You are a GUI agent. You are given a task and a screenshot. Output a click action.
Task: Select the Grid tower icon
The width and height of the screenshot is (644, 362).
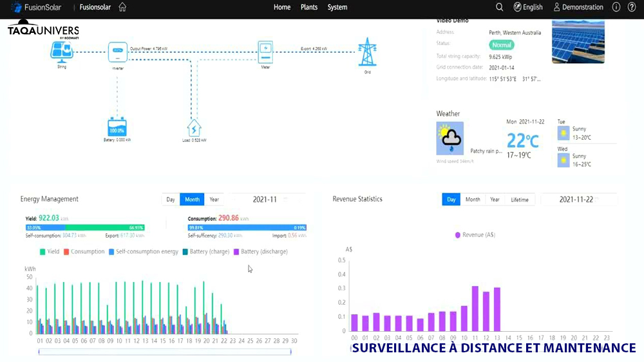[367, 52]
